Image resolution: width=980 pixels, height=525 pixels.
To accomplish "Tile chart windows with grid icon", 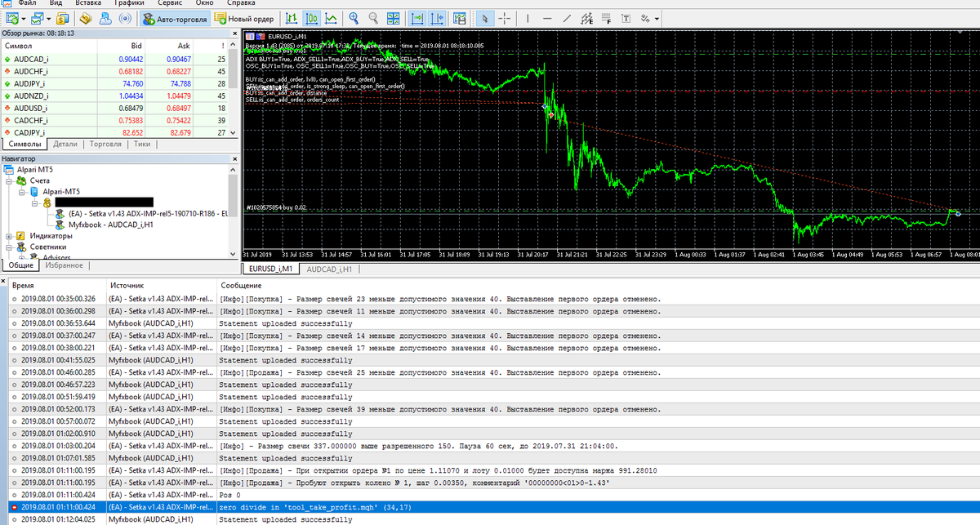I will (393, 18).
